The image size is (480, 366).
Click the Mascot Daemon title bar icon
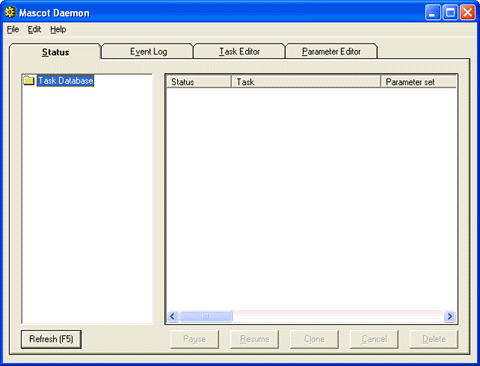pyautogui.click(x=10, y=12)
